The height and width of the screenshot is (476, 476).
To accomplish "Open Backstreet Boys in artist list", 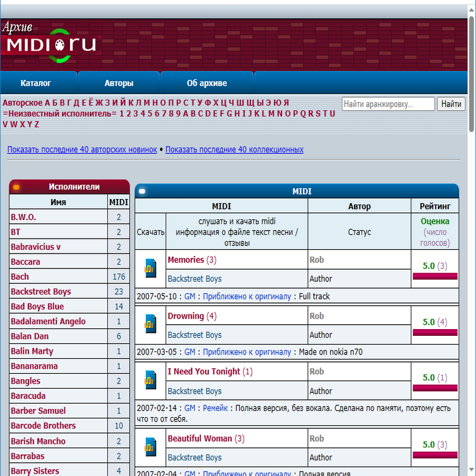I will click(41, 291).
